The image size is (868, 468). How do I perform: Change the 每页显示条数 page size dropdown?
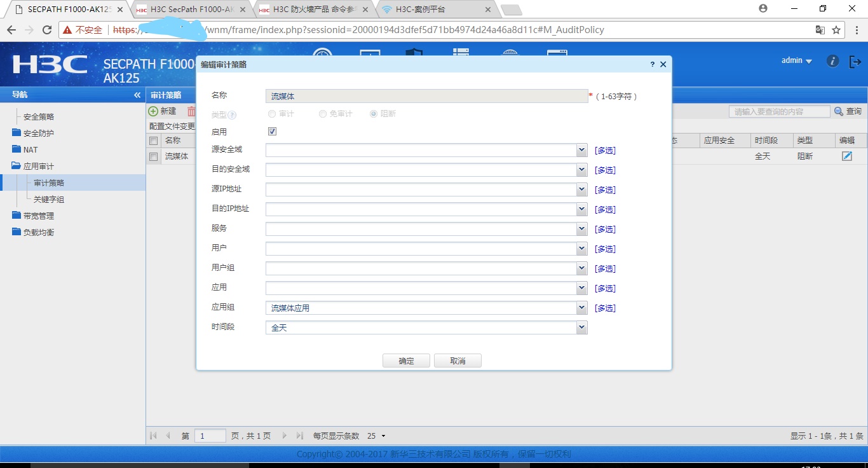(x=376, y=436)
